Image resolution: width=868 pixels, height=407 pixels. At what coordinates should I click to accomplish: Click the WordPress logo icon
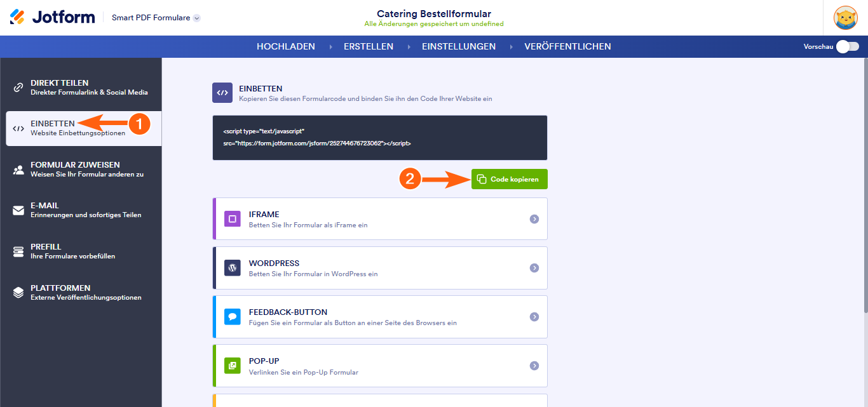(233, 268)
